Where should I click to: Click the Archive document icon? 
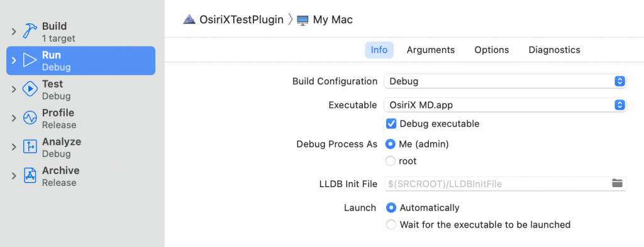tap(30, 176)
